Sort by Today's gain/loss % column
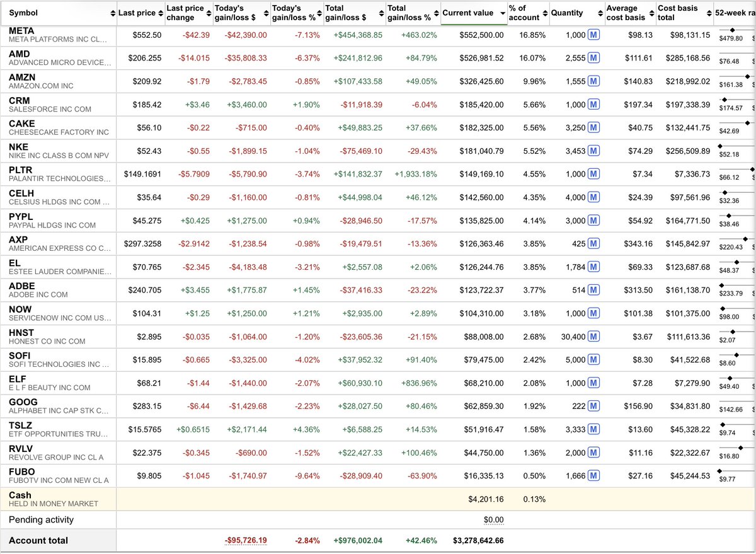 295,13
